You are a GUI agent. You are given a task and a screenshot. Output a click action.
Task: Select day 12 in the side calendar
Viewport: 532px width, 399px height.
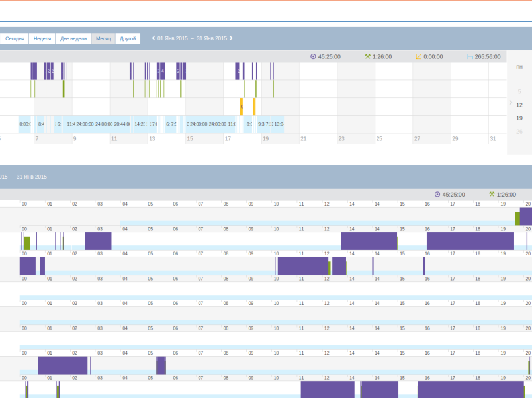coord(519,105)
